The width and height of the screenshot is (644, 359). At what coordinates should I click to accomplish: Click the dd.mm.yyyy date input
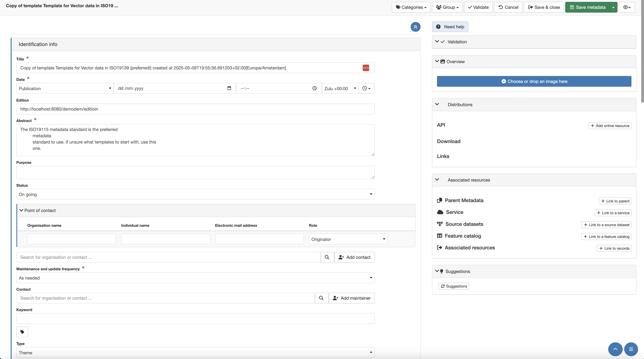click(175, 88)
